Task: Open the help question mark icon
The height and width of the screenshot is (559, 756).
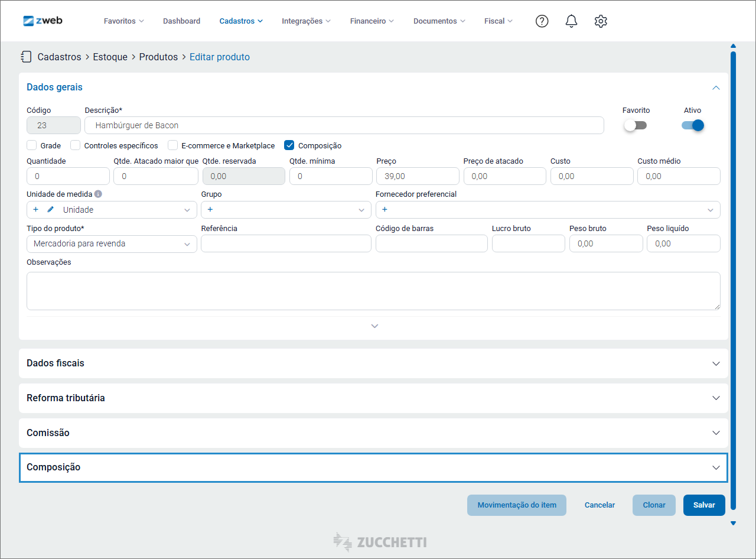Action: 542,21
